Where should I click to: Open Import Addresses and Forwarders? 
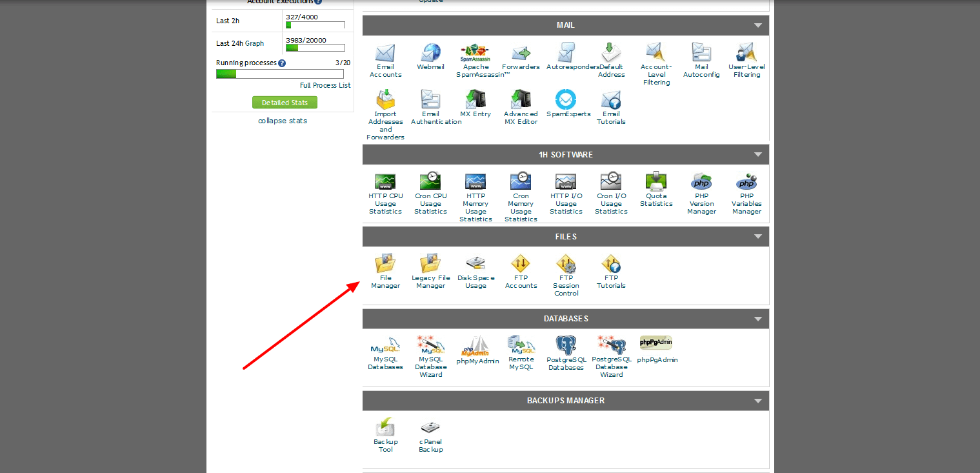coord(385,116)
